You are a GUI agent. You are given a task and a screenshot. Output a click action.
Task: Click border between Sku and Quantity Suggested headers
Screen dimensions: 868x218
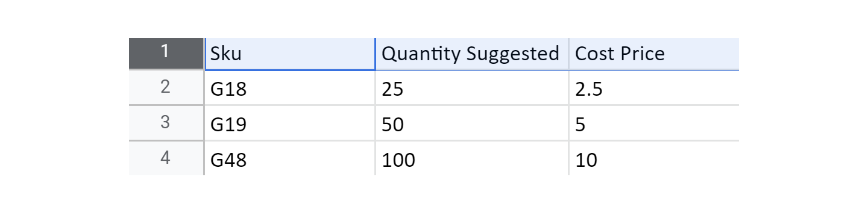(x=376, y=54)
